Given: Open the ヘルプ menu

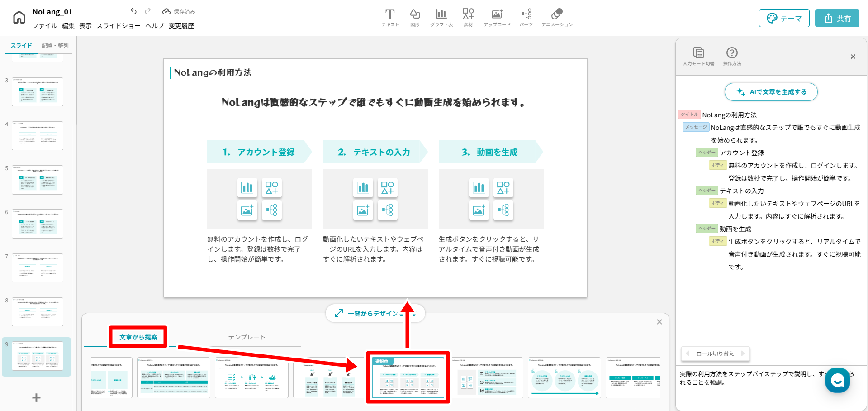Looking at the screenshot, I should [x=155, y=26].
